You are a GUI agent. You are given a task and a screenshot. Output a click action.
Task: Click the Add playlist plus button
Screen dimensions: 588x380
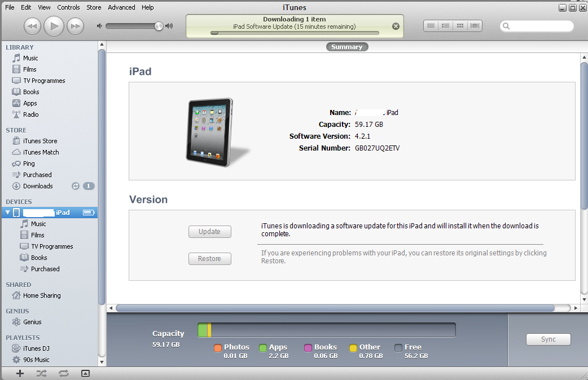(x=20, y=373)
